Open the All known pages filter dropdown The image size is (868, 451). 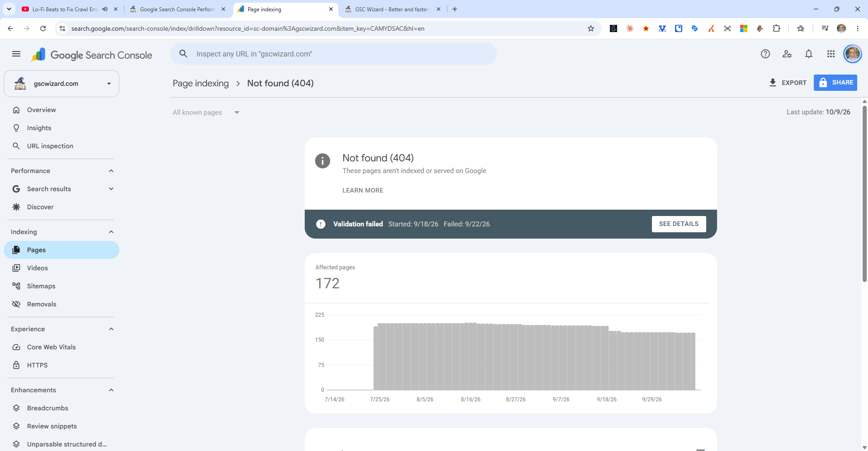[206, 113]
